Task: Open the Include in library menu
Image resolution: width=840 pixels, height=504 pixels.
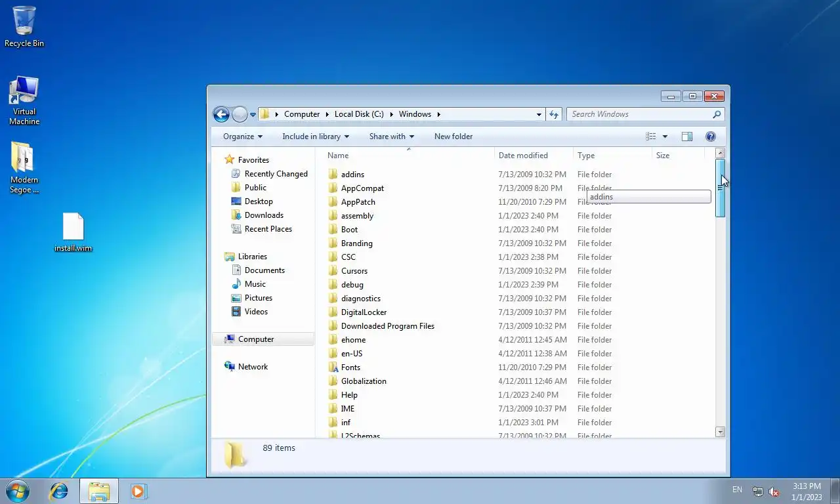Action: tap(316, 136)
